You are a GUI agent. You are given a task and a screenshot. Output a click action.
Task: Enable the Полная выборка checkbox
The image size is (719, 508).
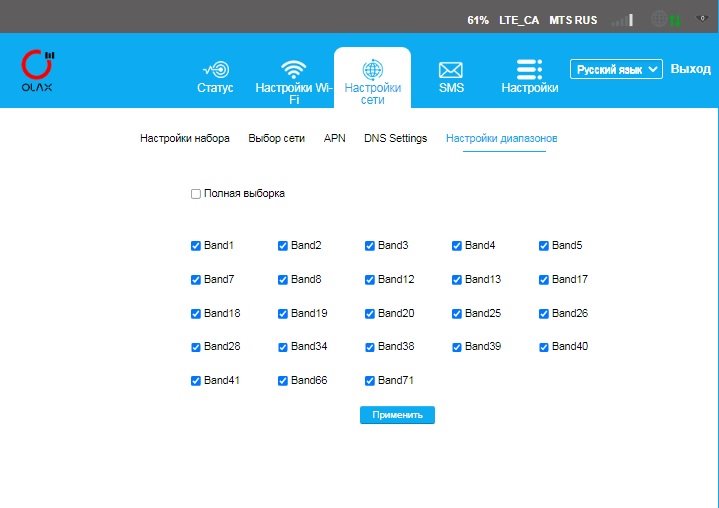[x=196, y=194]
